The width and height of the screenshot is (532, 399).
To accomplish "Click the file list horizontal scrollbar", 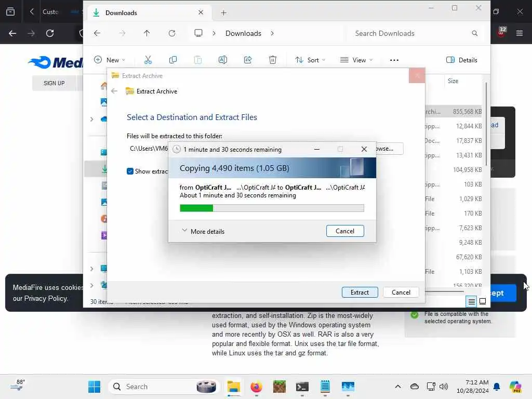I will (x=444, y=291).
